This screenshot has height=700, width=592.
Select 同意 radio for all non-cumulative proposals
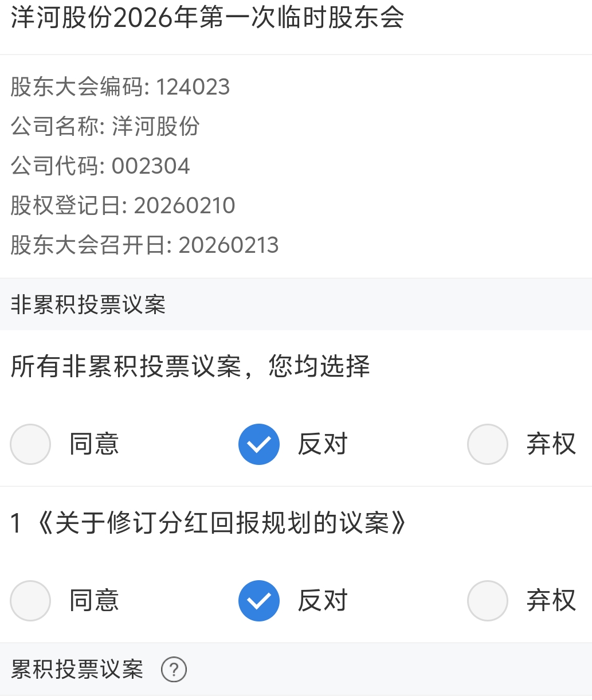[30, 444]
